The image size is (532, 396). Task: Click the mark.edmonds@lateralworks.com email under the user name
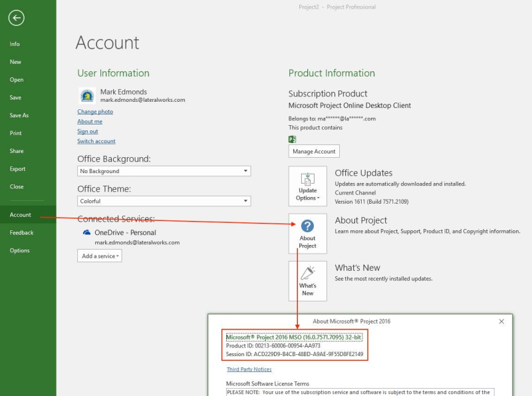tap(143, 100)
